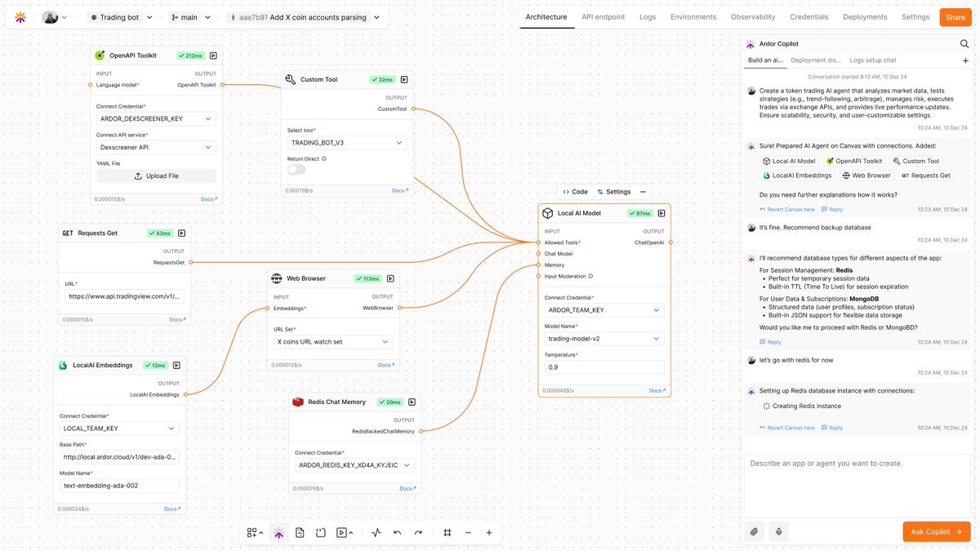This screenshot has height=551, width=980.
Task: Open ARDOR_REDIS_KEY credential dropdown
Action: click(x=354, y=464)
